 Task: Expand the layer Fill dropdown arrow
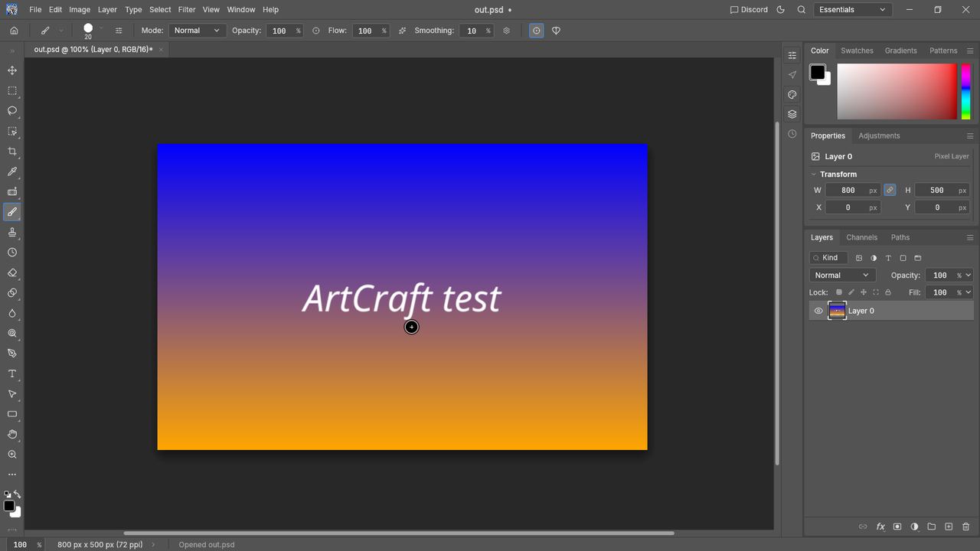pos(969,292)
